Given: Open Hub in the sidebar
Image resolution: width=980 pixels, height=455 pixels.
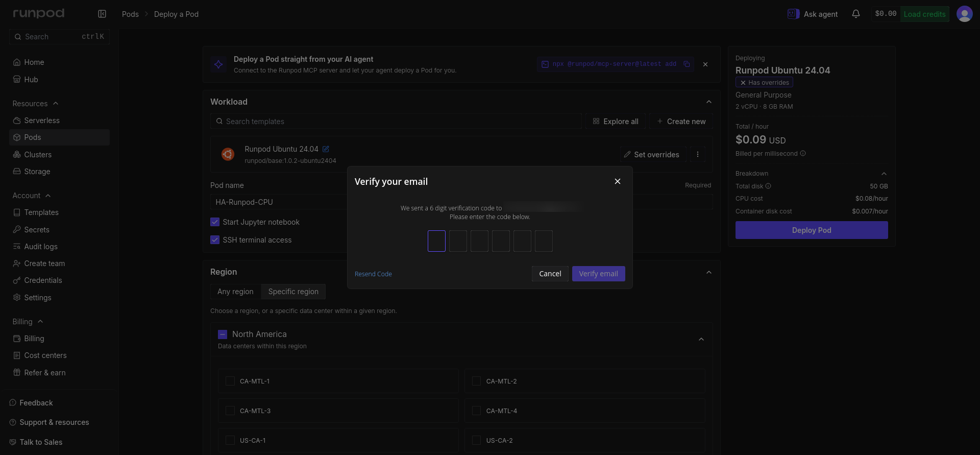Looking at the screenshot, I should point(59,80).
